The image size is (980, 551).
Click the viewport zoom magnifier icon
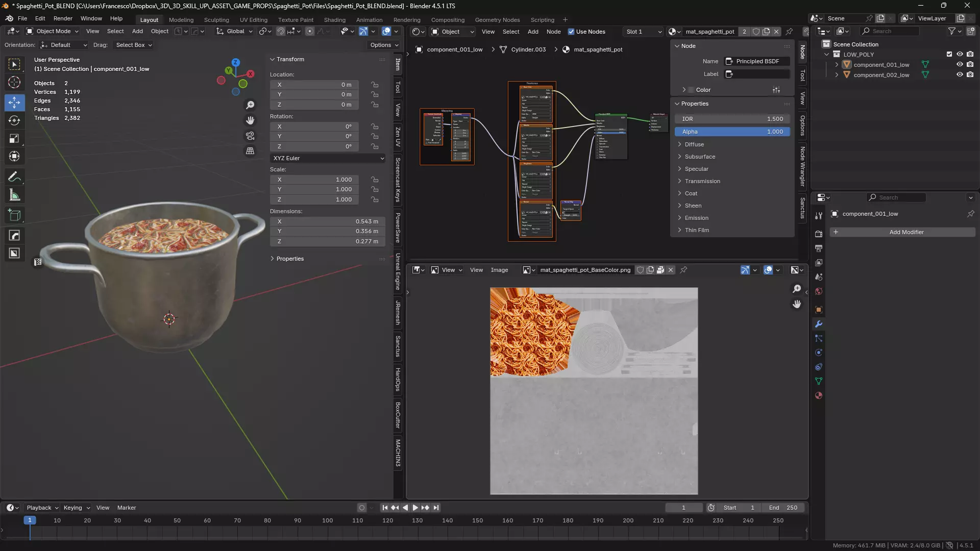click(x=250, y=105)
